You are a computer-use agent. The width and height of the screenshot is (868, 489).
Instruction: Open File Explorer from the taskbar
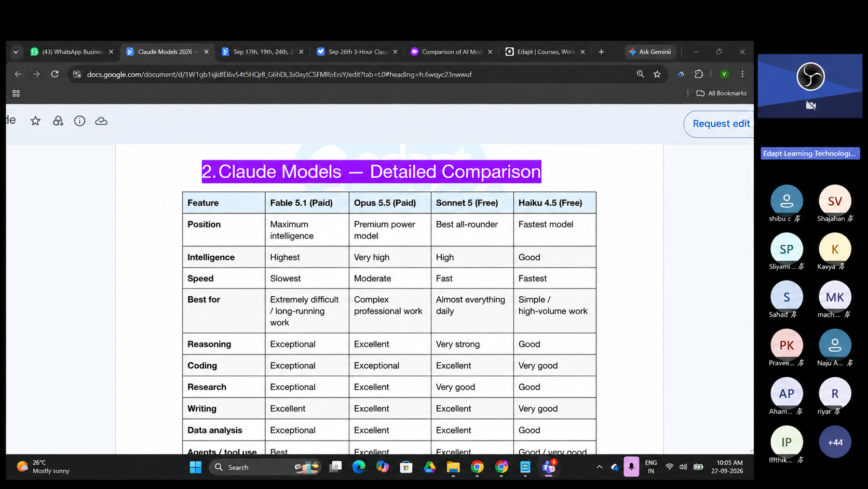coord(453,467)
